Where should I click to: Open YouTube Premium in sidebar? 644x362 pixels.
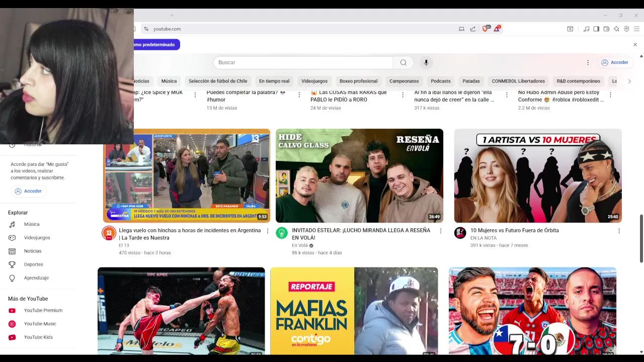[x=38, y=310]
